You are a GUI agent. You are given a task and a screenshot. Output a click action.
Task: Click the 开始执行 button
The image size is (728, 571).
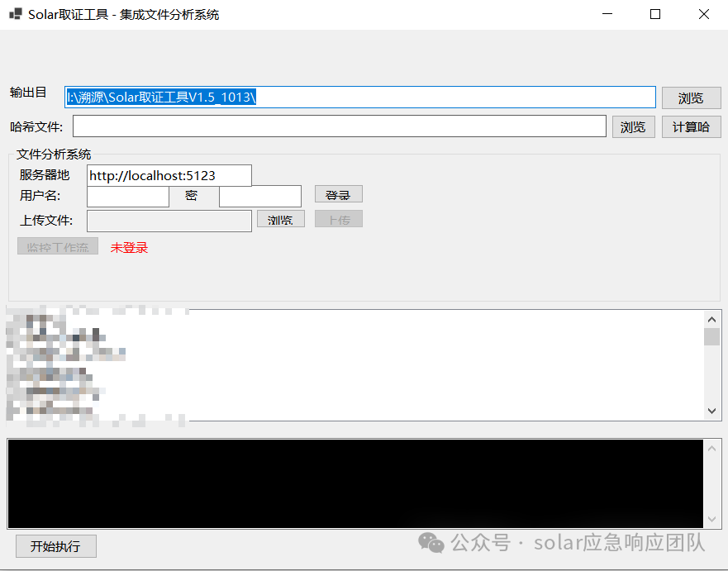56,546
